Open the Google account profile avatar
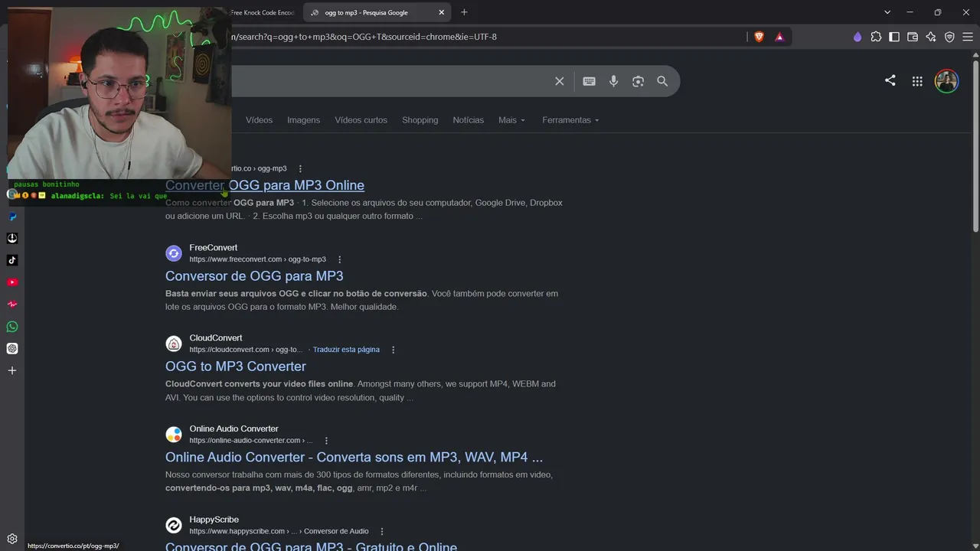This screenshot has height=551, width=980. [x=946, y=81]
